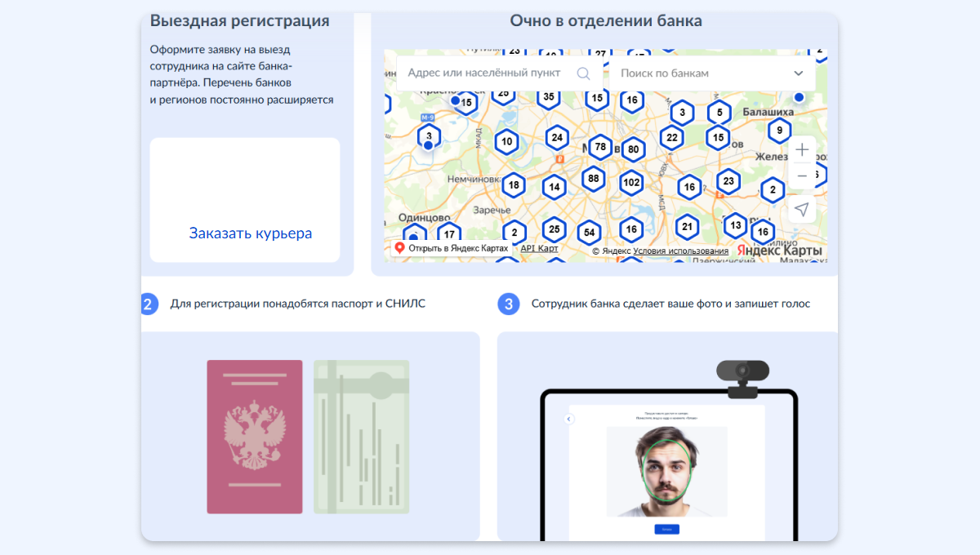Image resolution: width=980 pixels, height=555 pixels.
Task: Select the map cluster marker labeled 102
Action: tap(630, 183)
